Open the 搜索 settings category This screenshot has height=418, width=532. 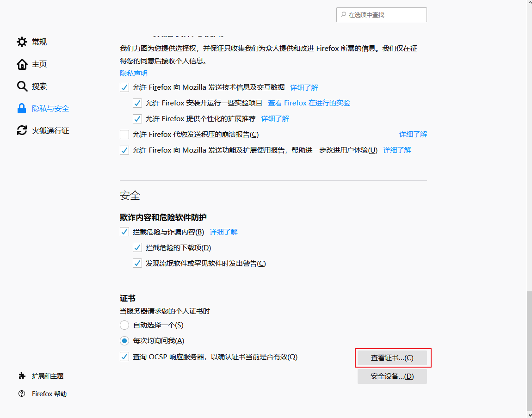pyautogui.click(x=39, y=86)
